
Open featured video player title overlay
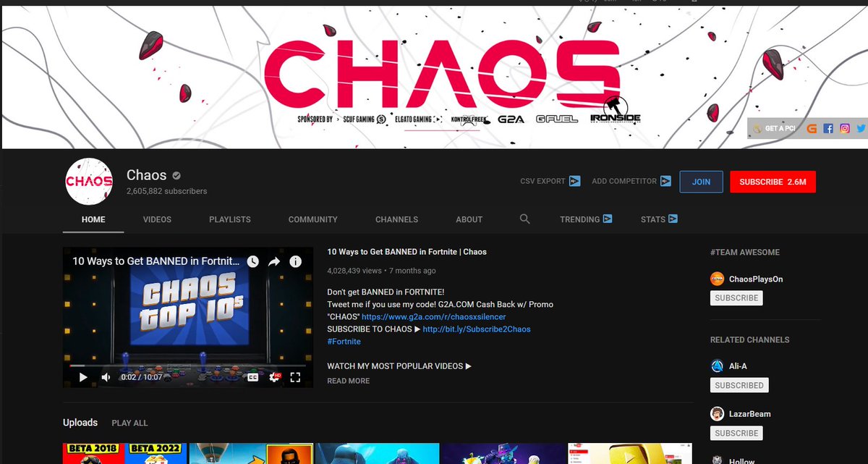pyautogui.click(x=156, y=261)
